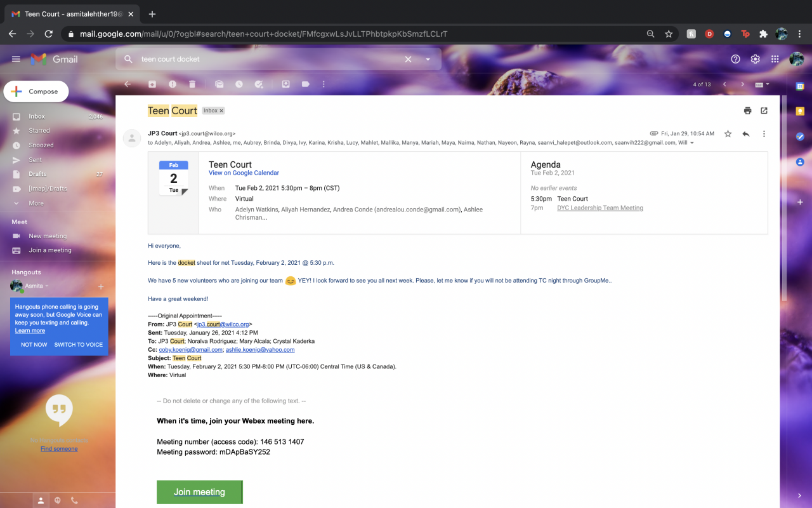Print the whole Teen Court conversation

click(x=747, y=110)
